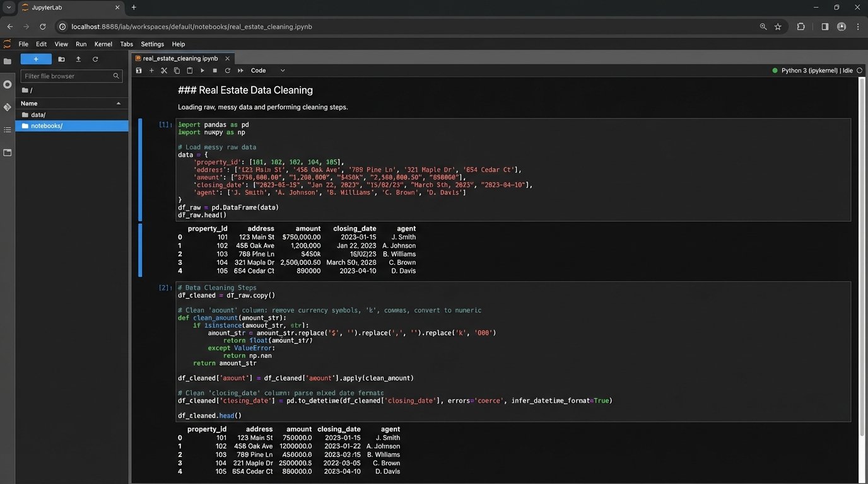Run the current cell with the play icon
The height and width of the screenshot is (484, 868).
(202, 71)
